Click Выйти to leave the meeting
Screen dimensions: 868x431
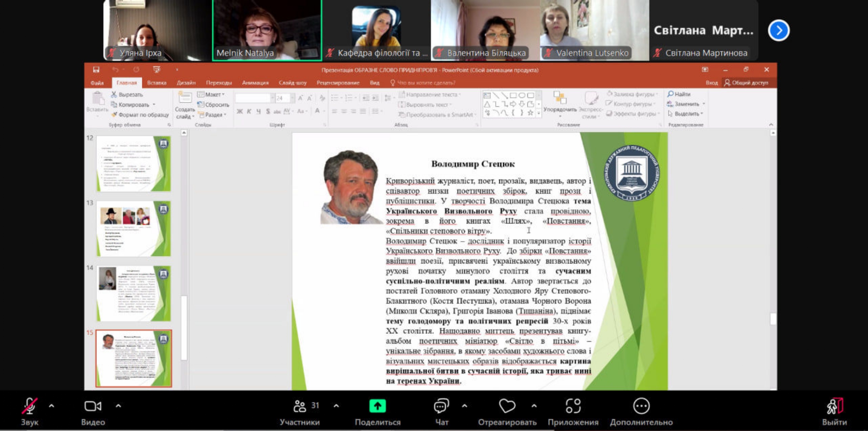coord(834,411)
